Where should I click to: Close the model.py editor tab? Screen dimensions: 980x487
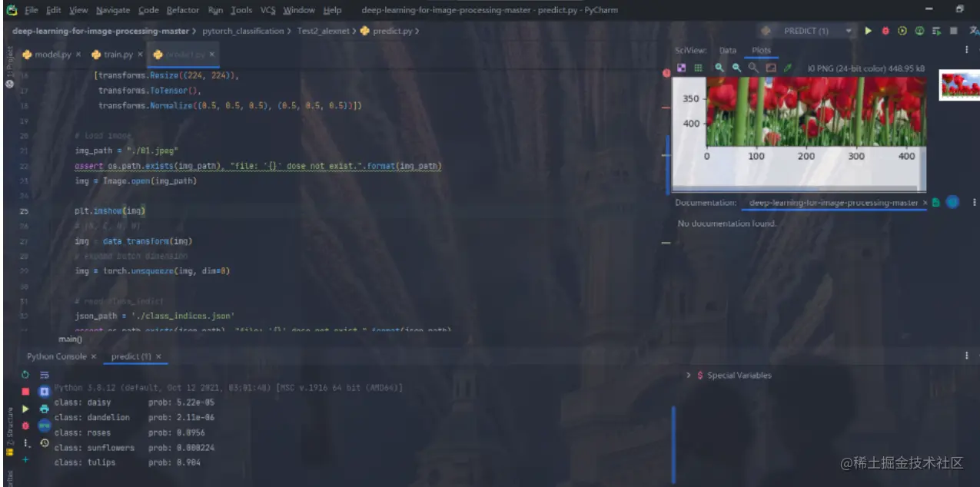coord(79,55)
